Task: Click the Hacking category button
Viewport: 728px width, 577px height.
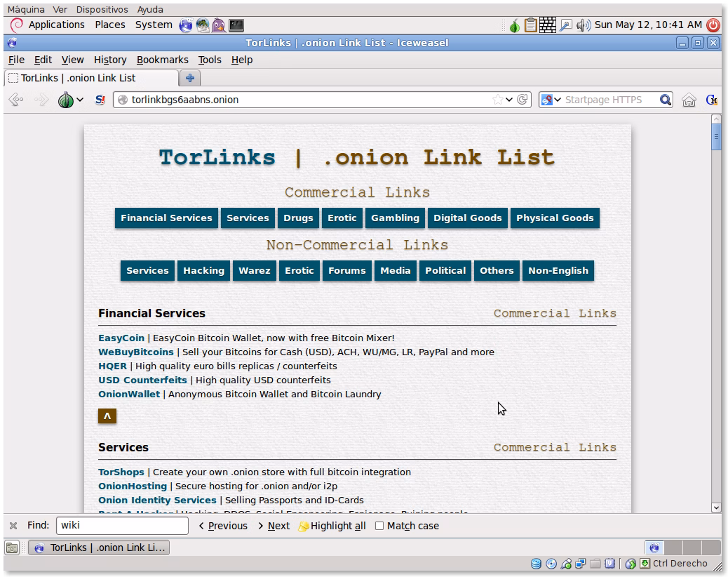Action: point(203,270)
